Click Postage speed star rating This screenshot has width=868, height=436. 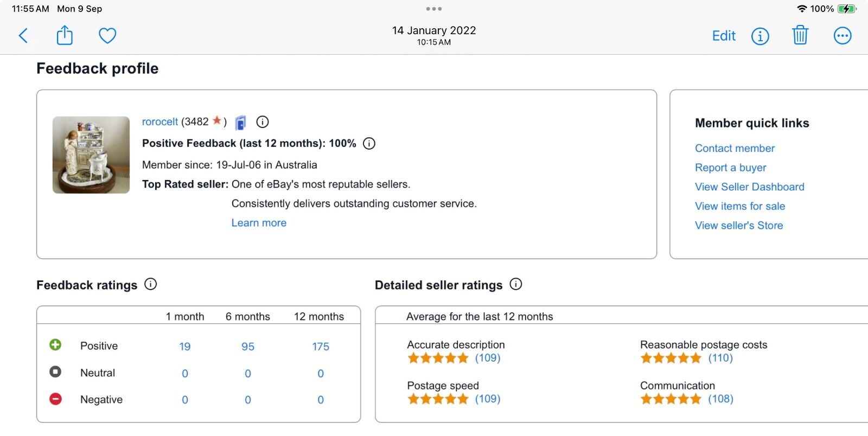coord(438,399)
